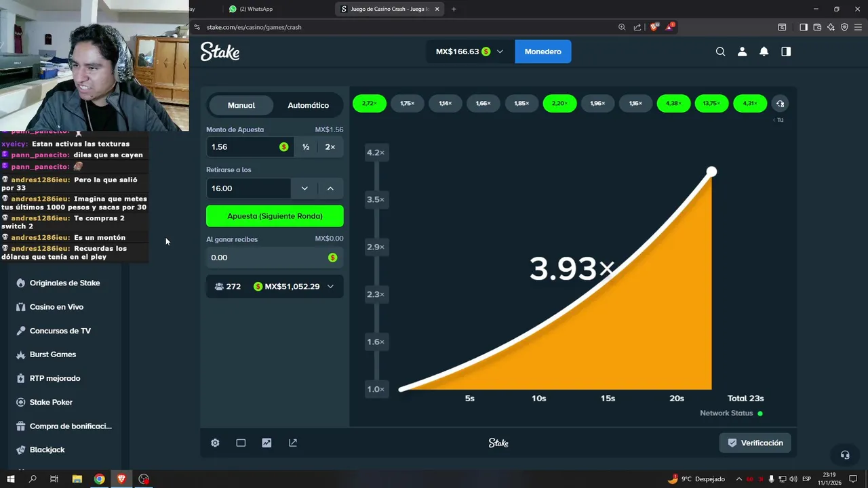Open Stake site search

coord(720,52)
